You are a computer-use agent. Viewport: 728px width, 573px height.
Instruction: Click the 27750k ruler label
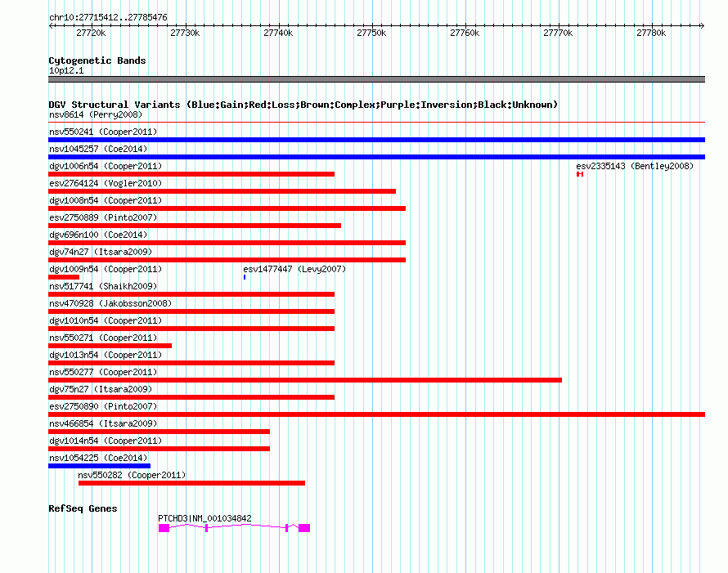[371, 33]
